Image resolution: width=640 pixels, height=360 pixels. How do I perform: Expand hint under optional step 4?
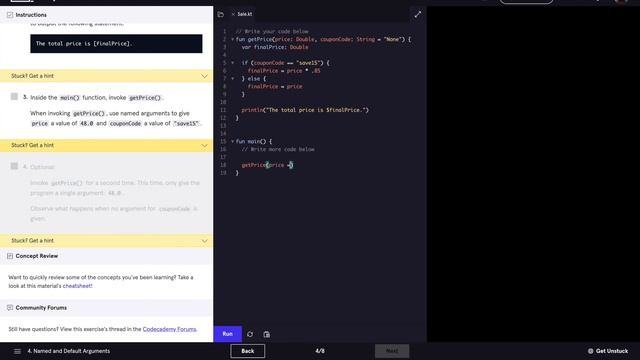(106, 241)
